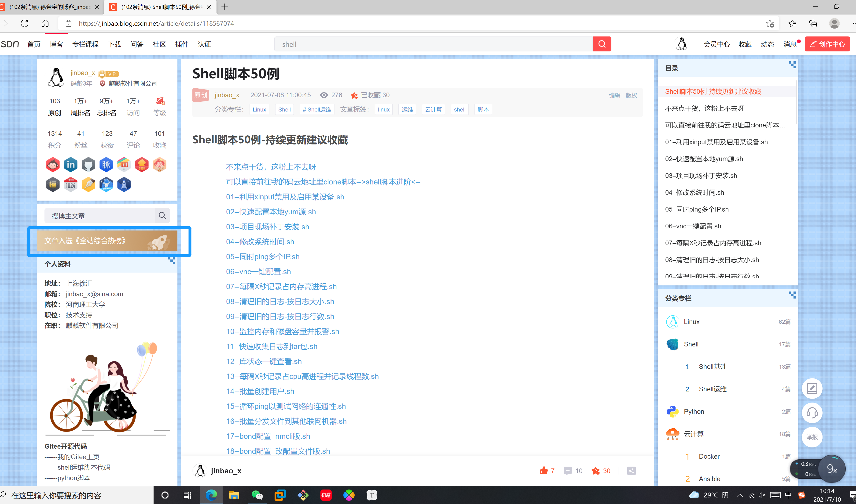Click the thumbs-up like icon

(543, 470)
